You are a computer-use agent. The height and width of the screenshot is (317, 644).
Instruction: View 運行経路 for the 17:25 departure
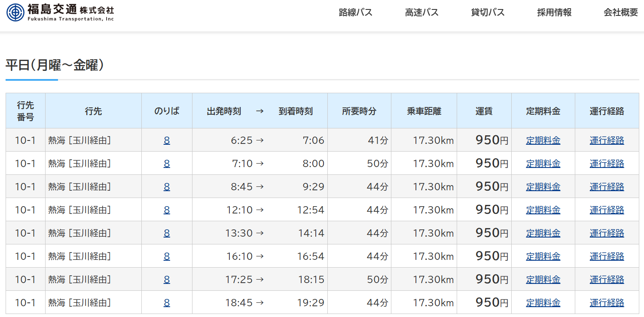point(607,280)
